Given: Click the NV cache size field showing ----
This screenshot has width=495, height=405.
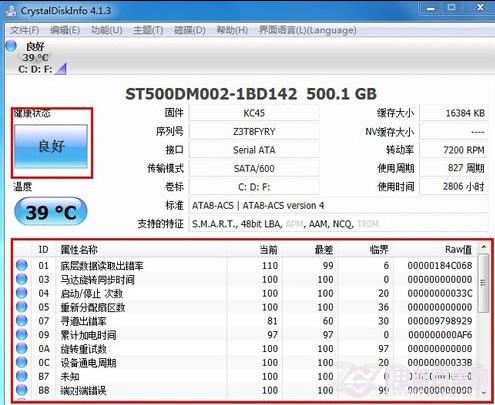Looking at the screenshot, I should [x=454, y=132].
